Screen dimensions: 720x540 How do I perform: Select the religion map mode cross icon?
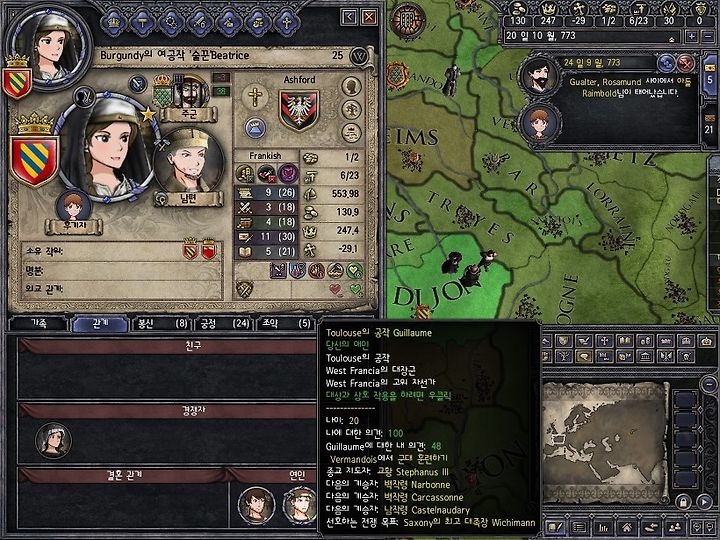click(604, 341)
